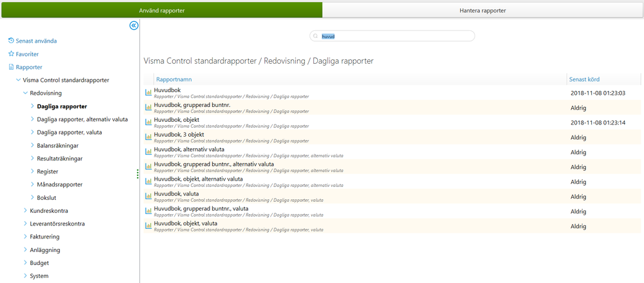The width and height of the screenshot is (644, 283).
Task: Click the Rapporter document icon
Action: tap(11, 67)
